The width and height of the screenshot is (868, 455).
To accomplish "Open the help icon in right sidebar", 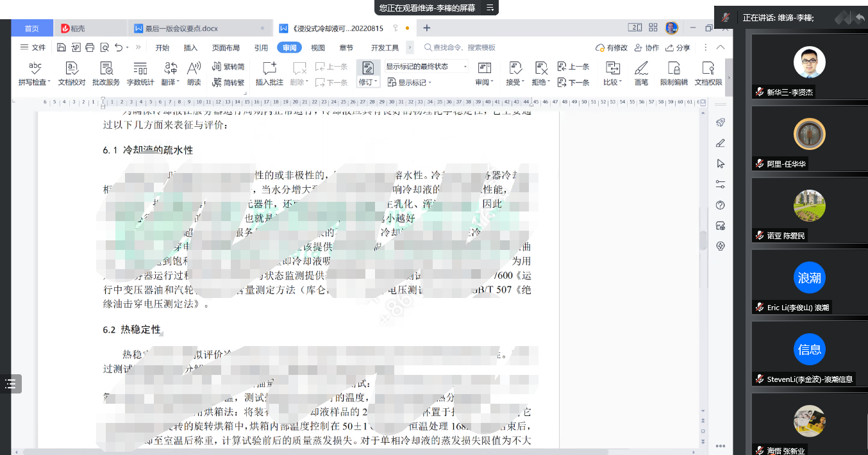I will 721,205.
